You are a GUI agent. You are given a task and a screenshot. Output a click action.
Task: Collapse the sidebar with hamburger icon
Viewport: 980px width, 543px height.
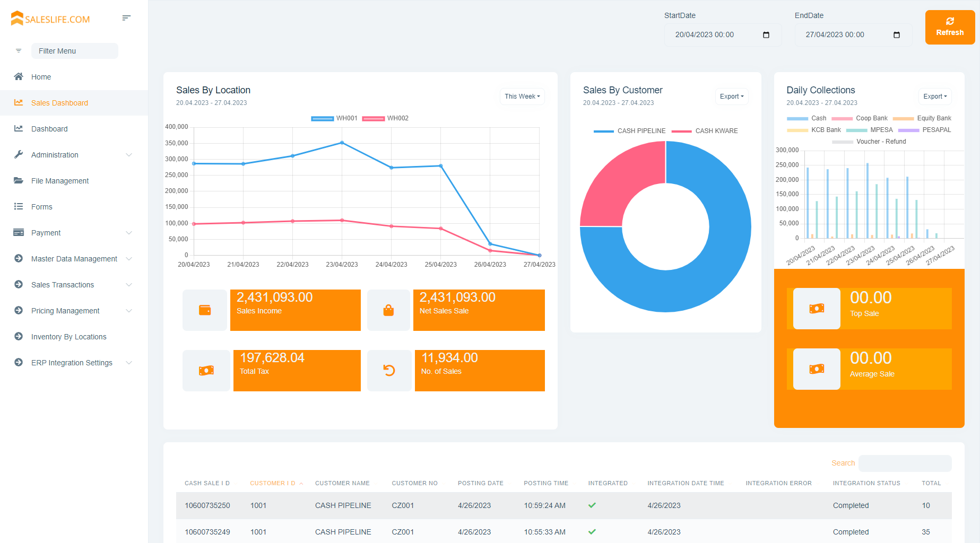click(126, 18)
